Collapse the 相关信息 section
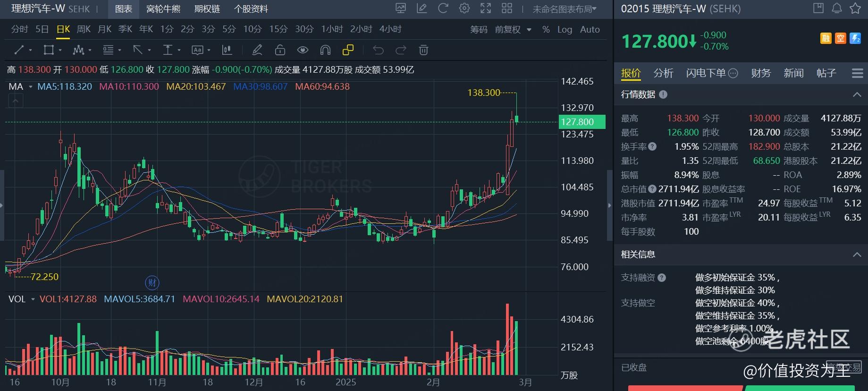The height and width of the screenshot is (391, 868). tap(857, 255)
